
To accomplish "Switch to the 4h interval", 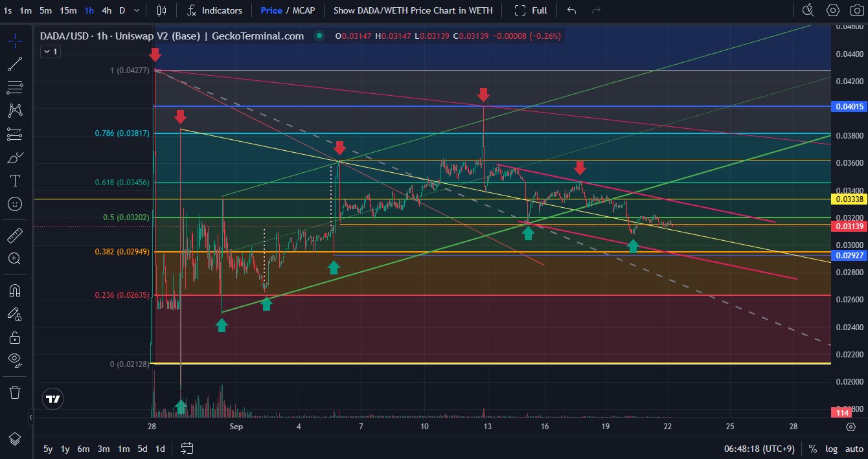I will [106, 10].
